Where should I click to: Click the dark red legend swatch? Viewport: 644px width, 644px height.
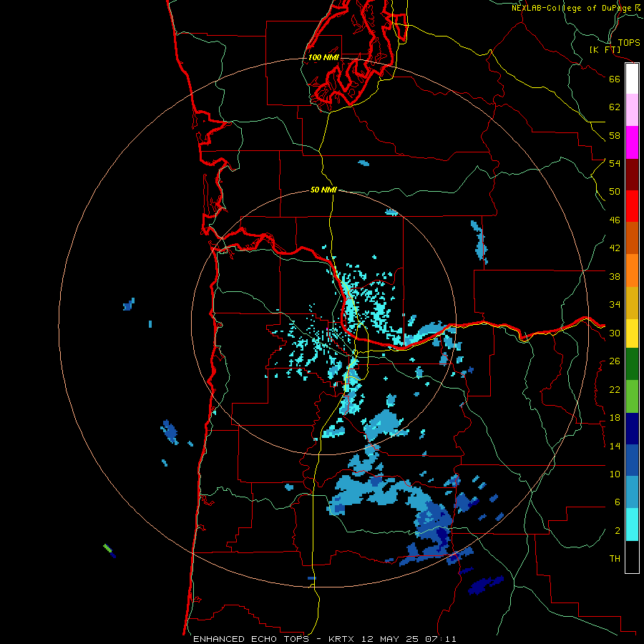click(632, 174)
